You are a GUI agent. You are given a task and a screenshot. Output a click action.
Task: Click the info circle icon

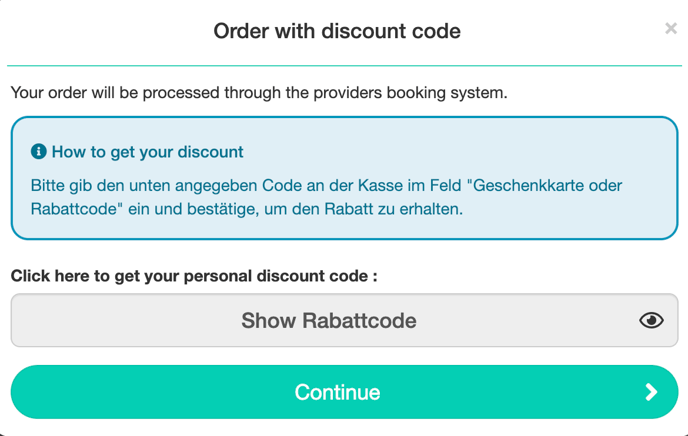click(x=39, y=152)
